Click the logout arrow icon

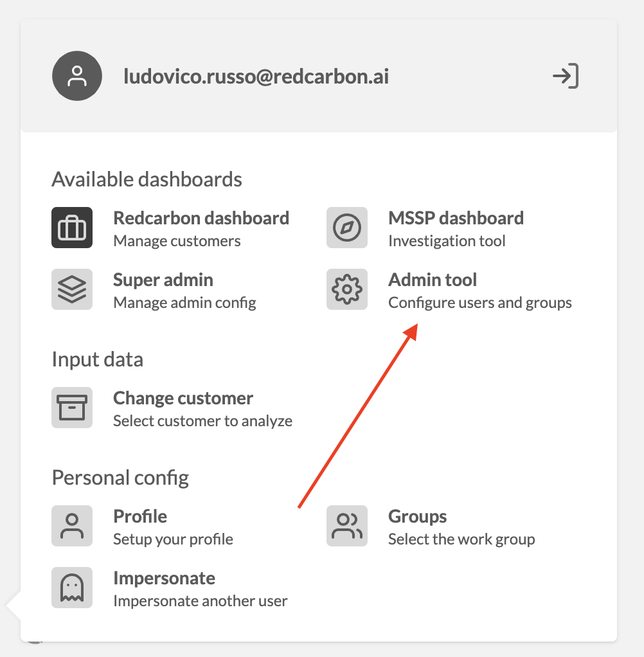(566, 76)
